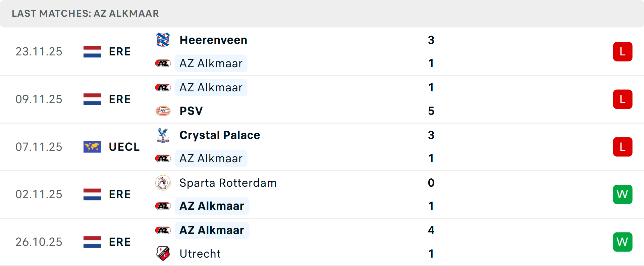This screenshot has height=266, width=644.
Task: Click the highlighted AZ Alkmaar team name link
Action: point(211,63)
